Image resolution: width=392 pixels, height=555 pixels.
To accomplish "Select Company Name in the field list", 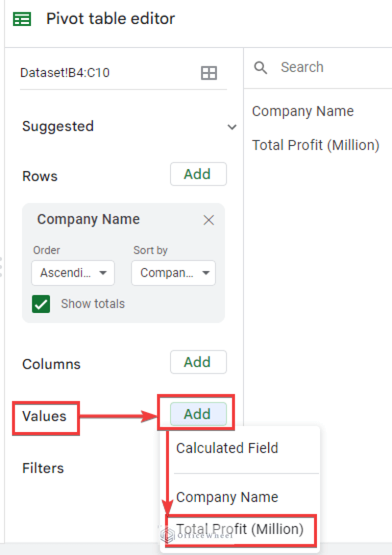I will click(x=303, y=111).
